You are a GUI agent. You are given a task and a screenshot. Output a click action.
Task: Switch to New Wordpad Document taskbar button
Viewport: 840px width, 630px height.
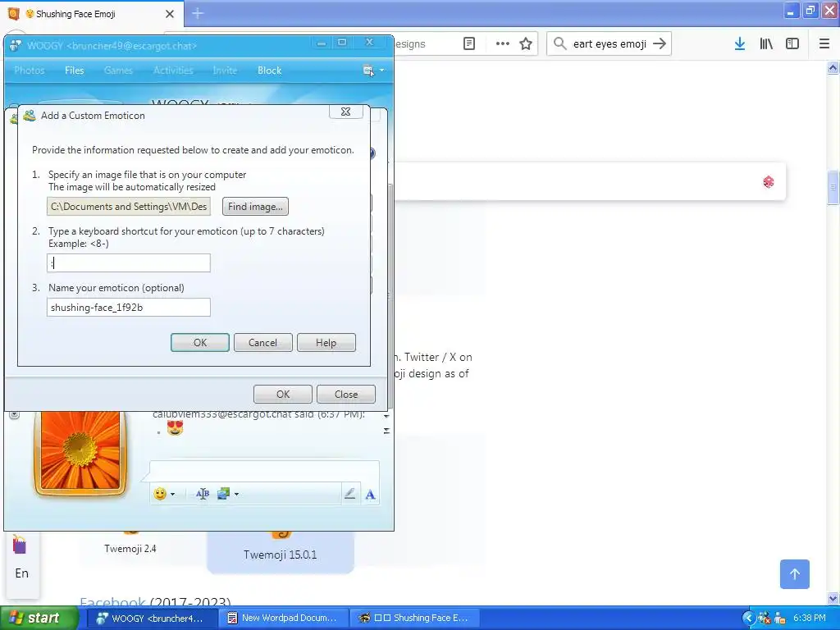283,619
